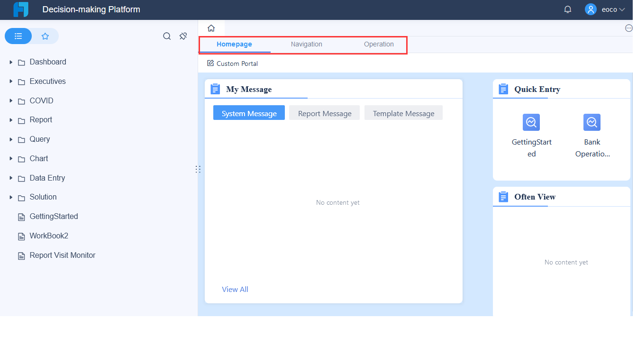637x364 pixels.
Task: Click the My Message panel icon
Action: [216, 89]
